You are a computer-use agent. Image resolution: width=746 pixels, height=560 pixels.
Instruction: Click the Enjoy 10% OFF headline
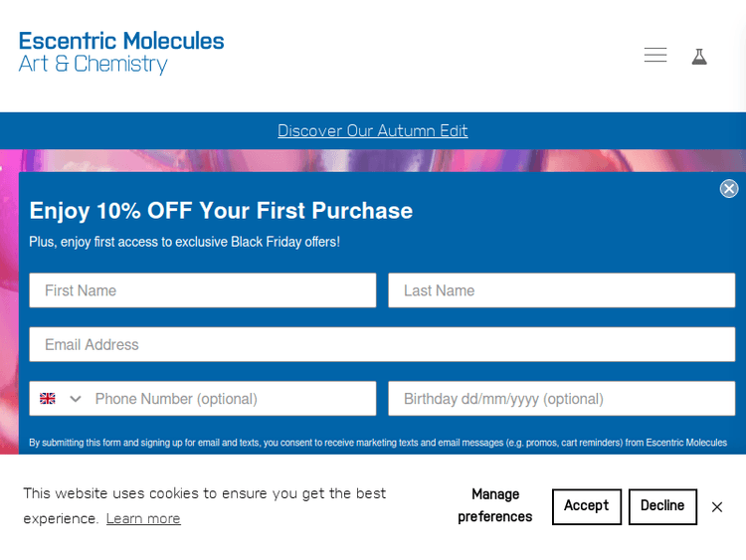pyautogui.click(x=221, y=211)
